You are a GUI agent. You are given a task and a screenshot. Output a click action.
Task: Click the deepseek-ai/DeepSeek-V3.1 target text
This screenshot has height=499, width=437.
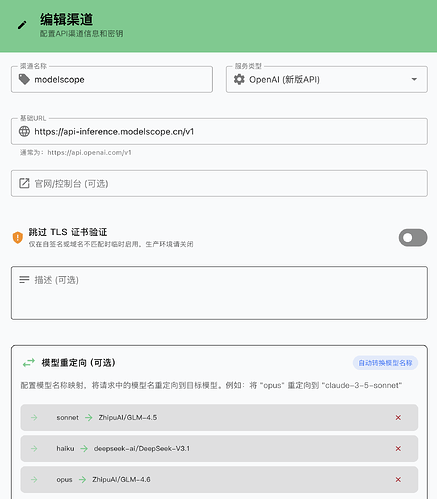click(x=142, y=448)
